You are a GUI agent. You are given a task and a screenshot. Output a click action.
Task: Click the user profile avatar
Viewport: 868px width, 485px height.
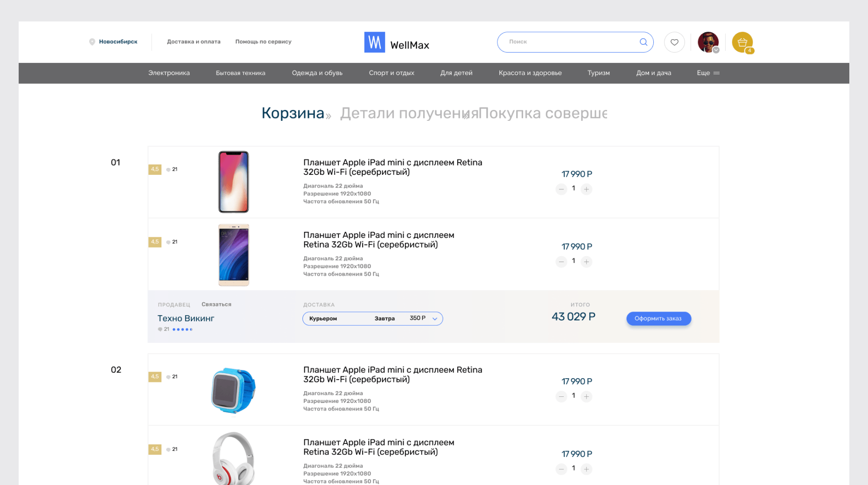pyautogui.click(x=708, y=42)
